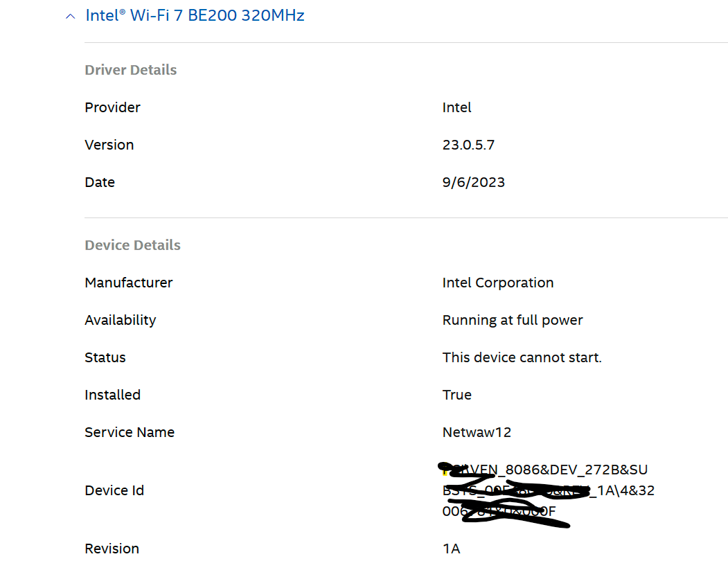Image resolution: width=728 pixels, height=561 pixels.
Task: Click the Revision value 1A
Action: point(450,548)
